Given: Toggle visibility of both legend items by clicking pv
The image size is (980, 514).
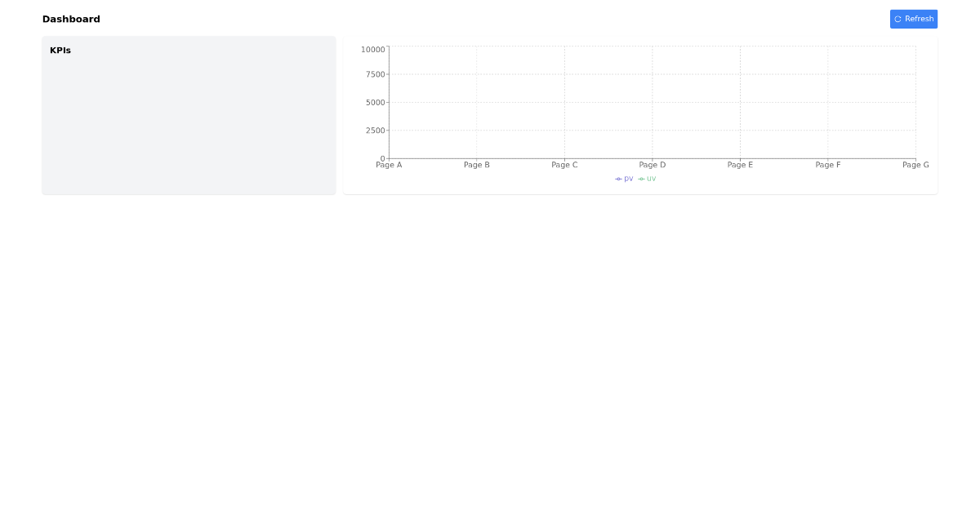Looking at the screenshot, I should click(x=625, y=179).
